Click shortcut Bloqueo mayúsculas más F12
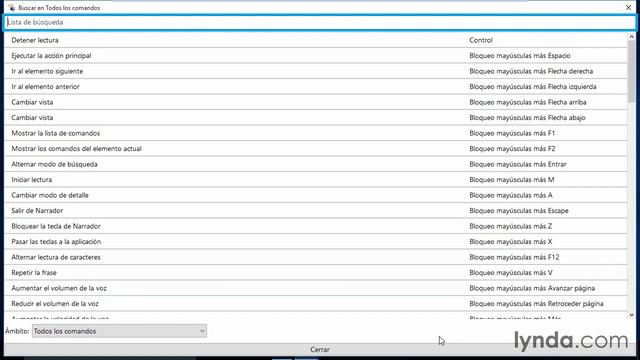 [514, 257]
